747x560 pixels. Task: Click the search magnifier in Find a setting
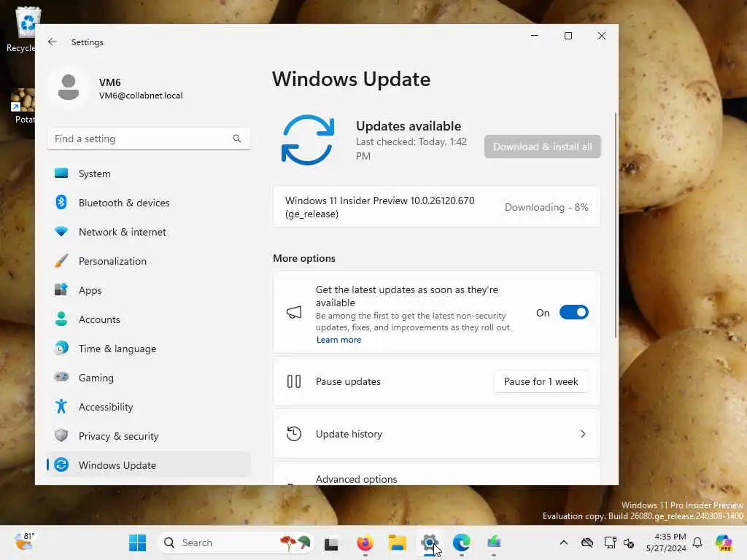(x=237, y=139)
